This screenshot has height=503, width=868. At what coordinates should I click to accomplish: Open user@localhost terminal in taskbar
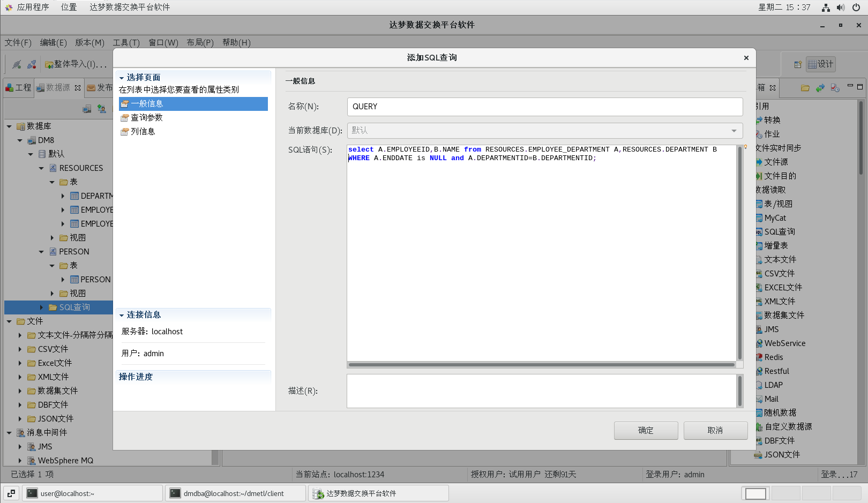point(92,493)
